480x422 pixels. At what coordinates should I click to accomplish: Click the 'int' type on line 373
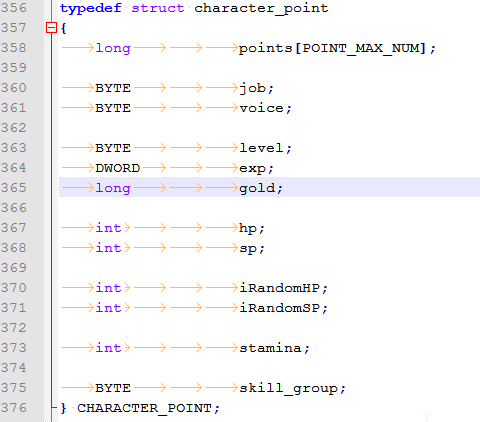click(108, 348)
